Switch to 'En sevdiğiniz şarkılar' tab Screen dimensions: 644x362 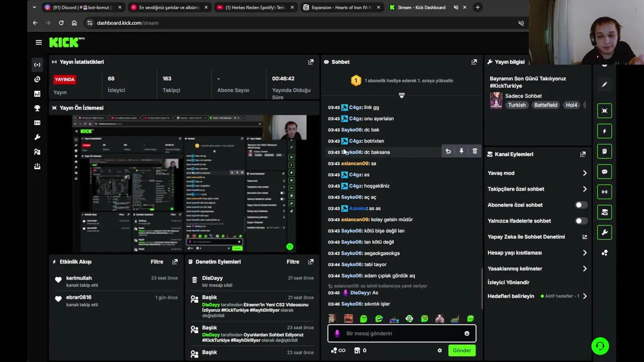[169, 8]
